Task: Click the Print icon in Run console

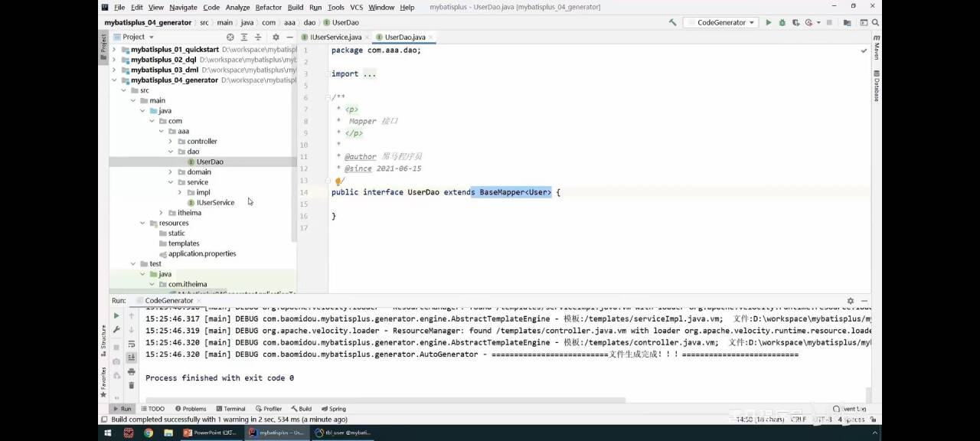Action: coord(131,371)
